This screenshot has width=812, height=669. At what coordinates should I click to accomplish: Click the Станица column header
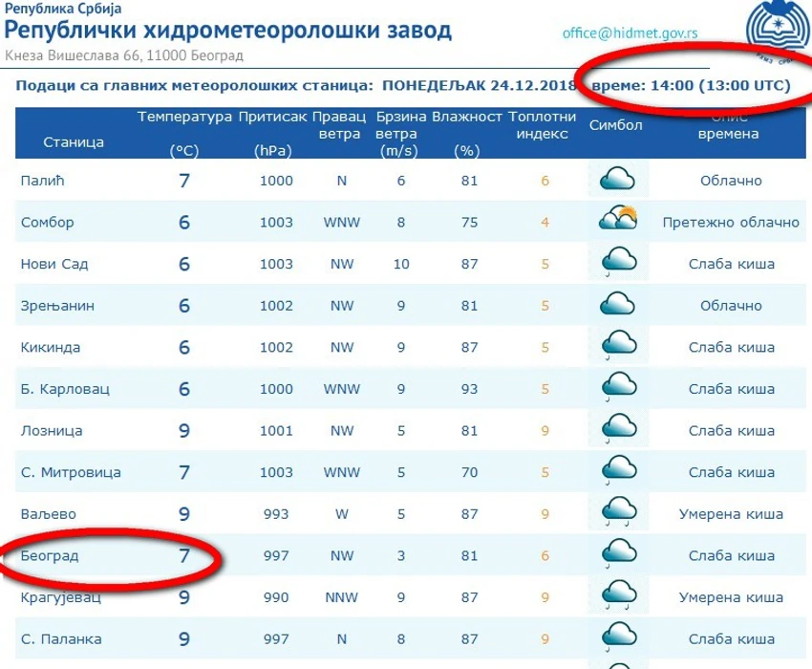tap(74, 142)
